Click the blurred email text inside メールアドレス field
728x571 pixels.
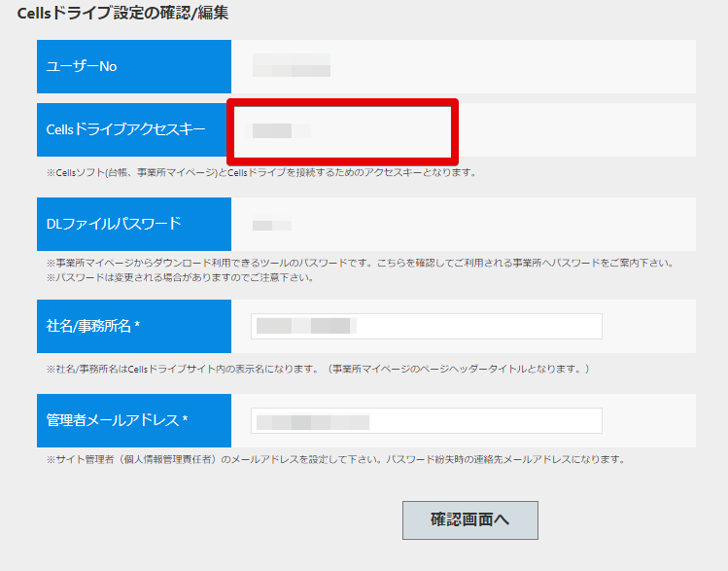(x=313, y=422)
